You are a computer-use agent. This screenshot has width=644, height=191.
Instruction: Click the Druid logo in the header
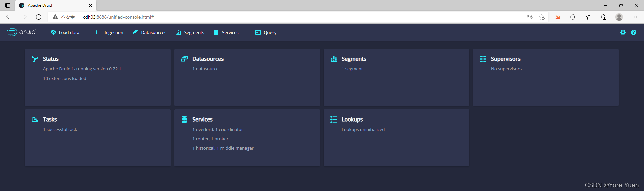click(x=21, y=32)
